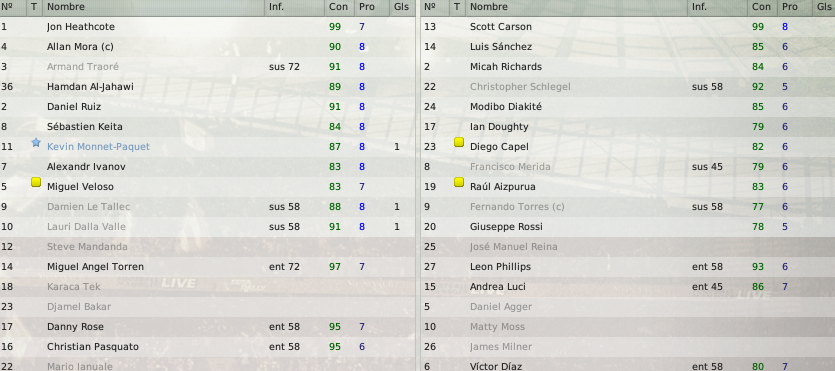Select Hamdan Al-Jahawi player row

(207, 87)
